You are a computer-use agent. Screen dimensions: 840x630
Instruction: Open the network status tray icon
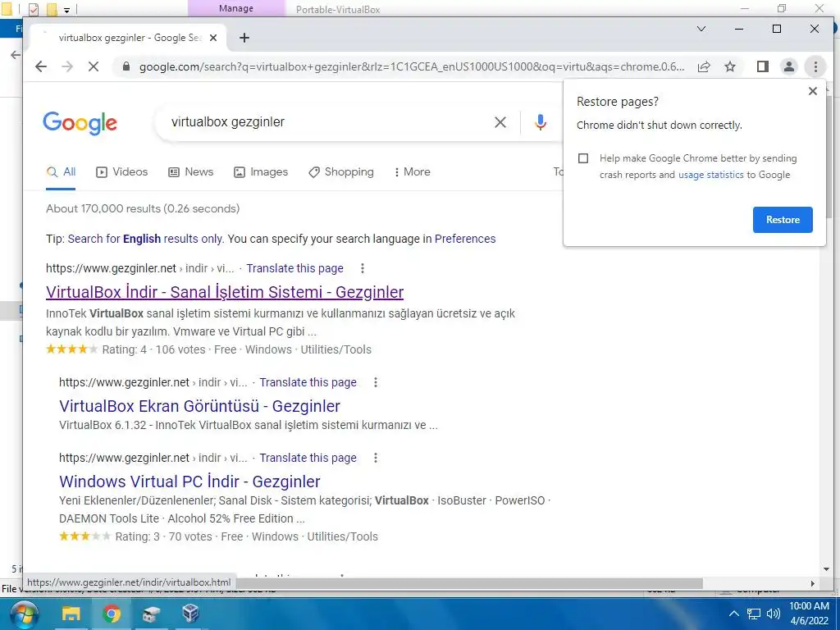coord(754,614)
